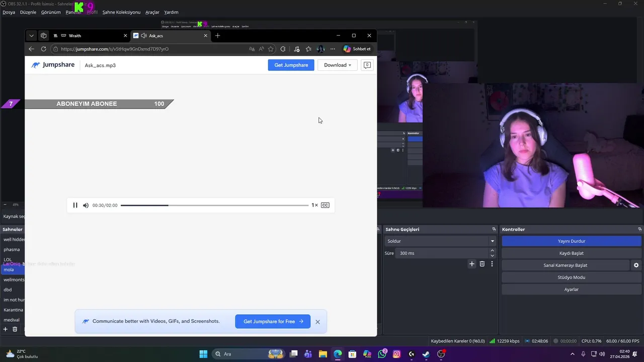Open the OBS Ayarlar button

point(572,289)
